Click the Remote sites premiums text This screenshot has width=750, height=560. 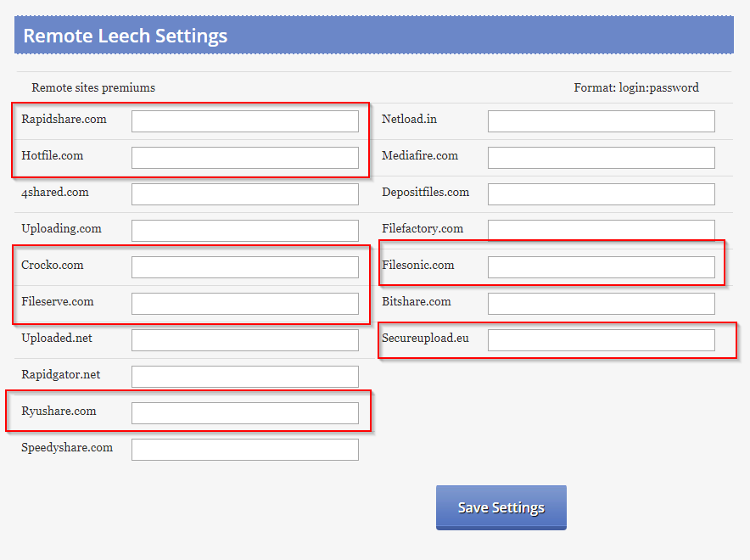(x=93, y=87)
